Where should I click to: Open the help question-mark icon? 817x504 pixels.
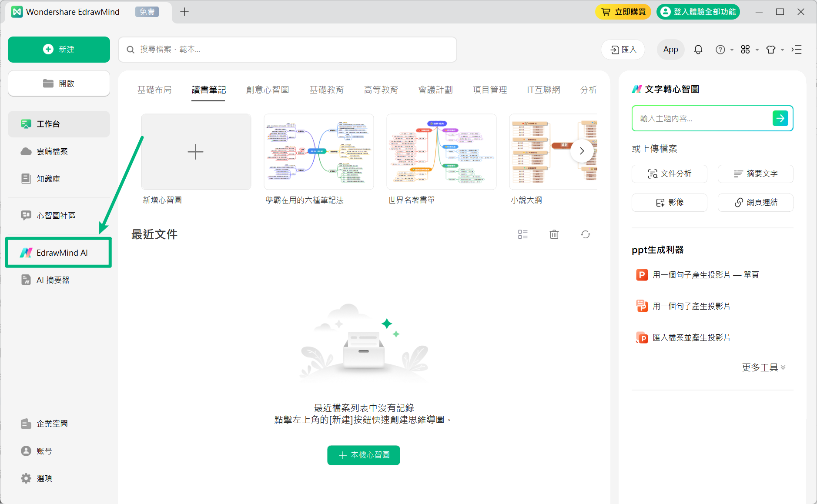[x=720, y=50]
